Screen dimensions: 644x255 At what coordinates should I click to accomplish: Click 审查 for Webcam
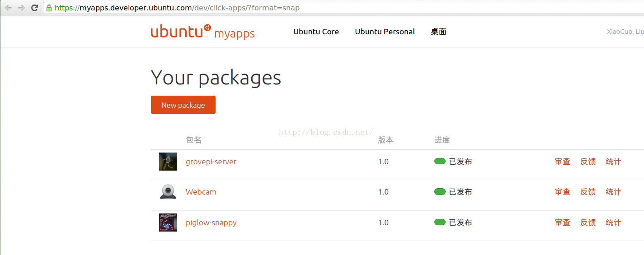(x=563, y=192)
